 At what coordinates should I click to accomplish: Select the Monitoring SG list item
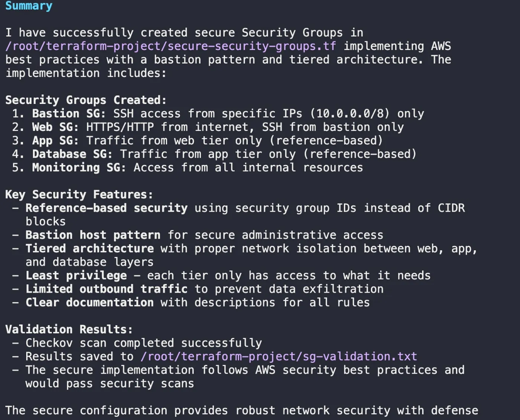click(79, 168)
